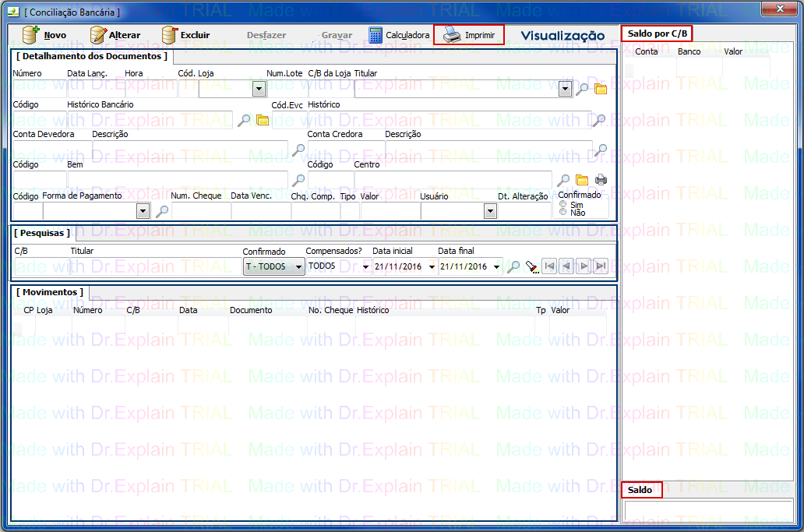Click magnifier beside Forma de Pagamento
This screenshot has height=532, width=804.
(162, 210)
